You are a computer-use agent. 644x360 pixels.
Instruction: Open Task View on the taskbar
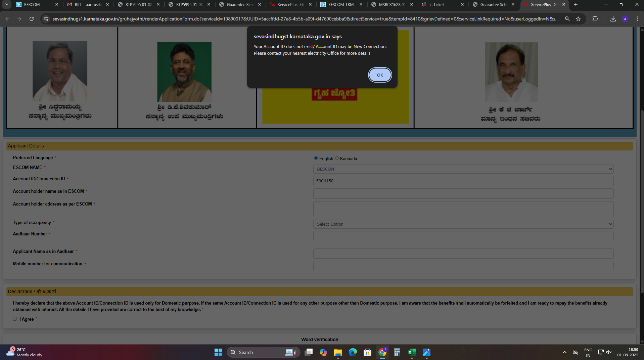pyautogui.click(x=309, y=352)
